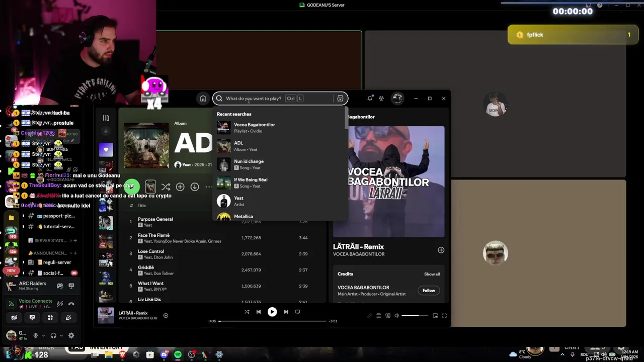Open Discord activities launcher
This screenshot has width=644, height=362.
pos(50,318)
